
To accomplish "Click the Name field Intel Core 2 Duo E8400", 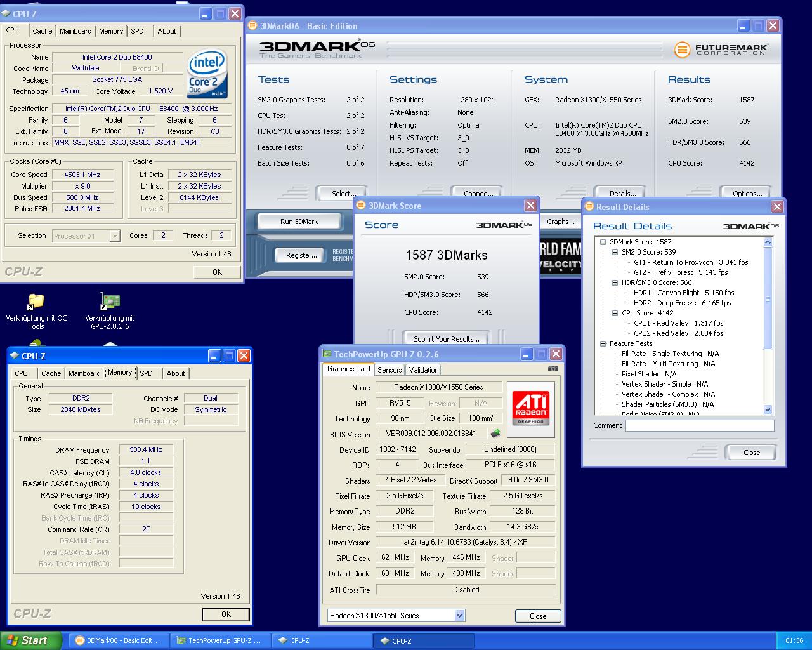I will (x=117, y=57).
